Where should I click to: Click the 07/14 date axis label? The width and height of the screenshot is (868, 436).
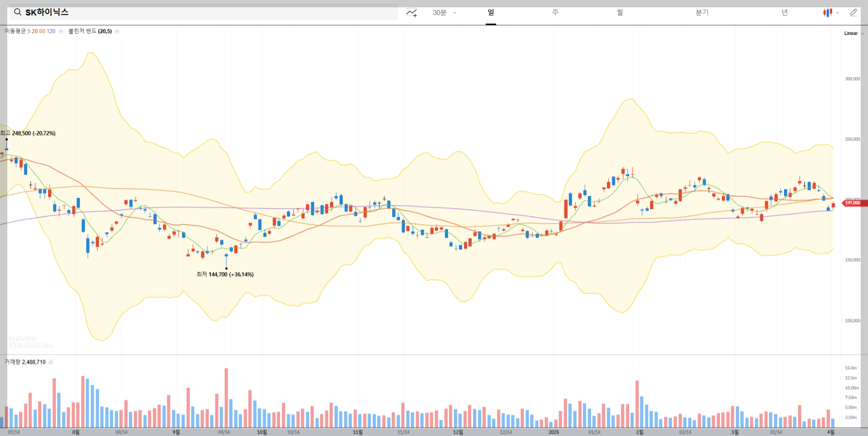14,432
